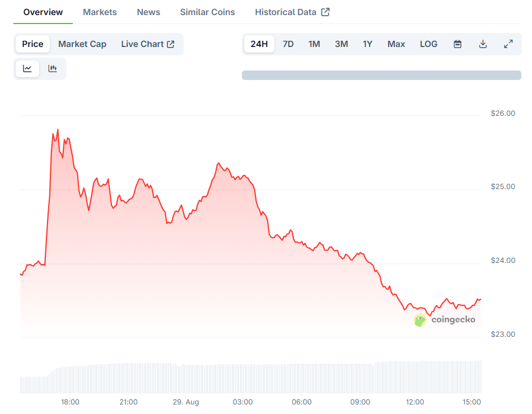Screen dimensions: 532x414
Task: Open the News tab
Action: [x=148, y=12]
